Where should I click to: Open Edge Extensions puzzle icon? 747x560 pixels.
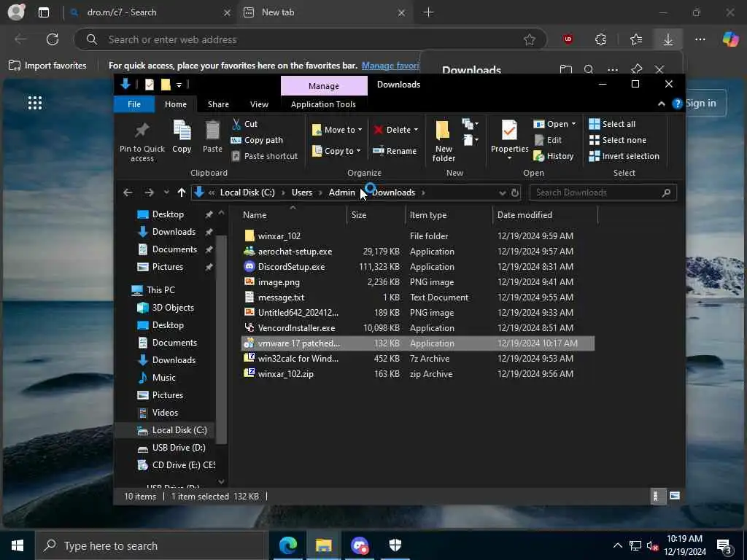tap(601, 39)
